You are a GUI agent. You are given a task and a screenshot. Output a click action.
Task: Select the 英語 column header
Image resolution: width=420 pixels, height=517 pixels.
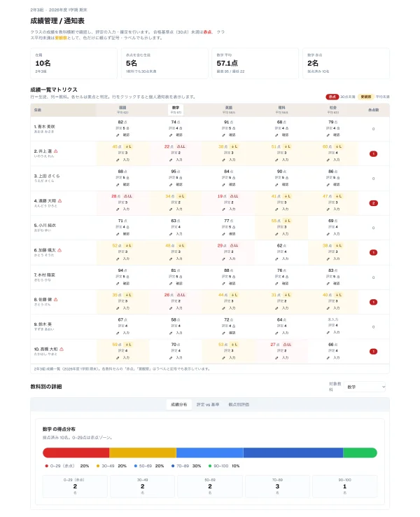(x=229, y=110)
